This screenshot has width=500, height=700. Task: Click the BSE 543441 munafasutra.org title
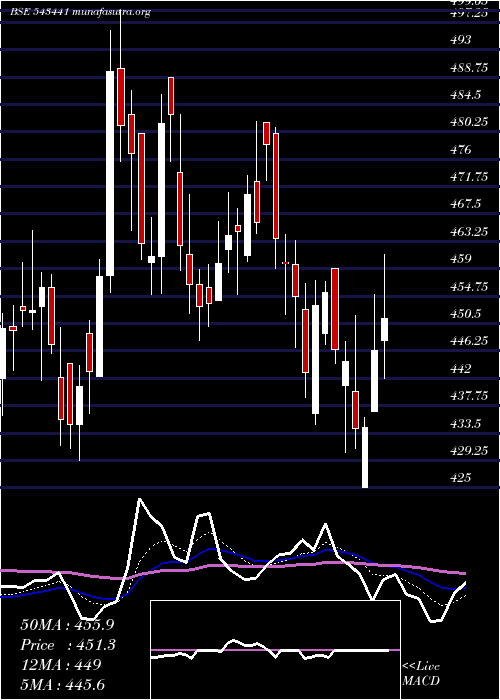click(x=80, y=12)
